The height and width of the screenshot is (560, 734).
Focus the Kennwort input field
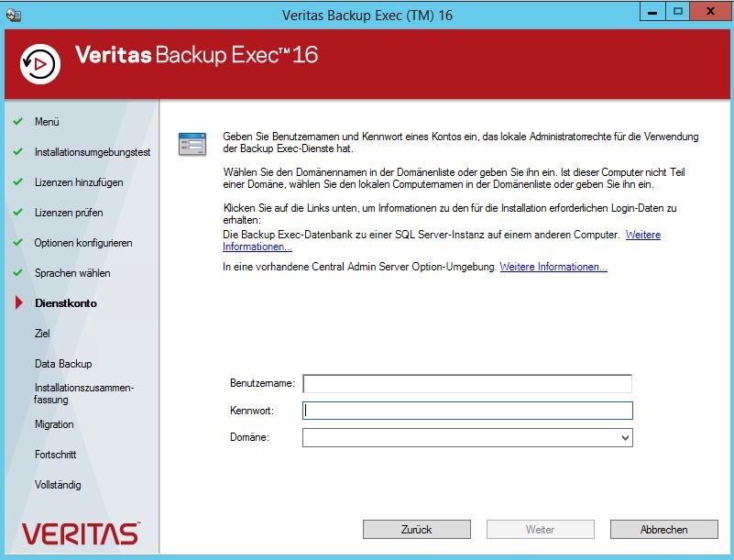[x=467, y=411]
